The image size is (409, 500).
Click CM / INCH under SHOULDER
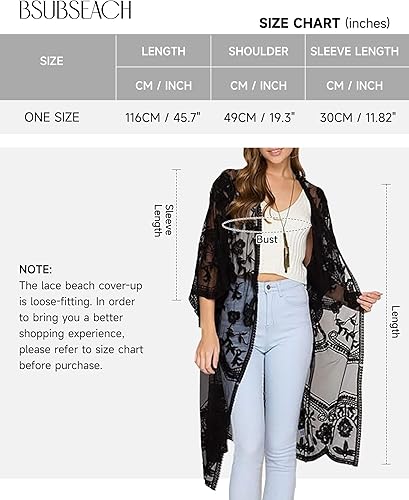click(258, 86)
